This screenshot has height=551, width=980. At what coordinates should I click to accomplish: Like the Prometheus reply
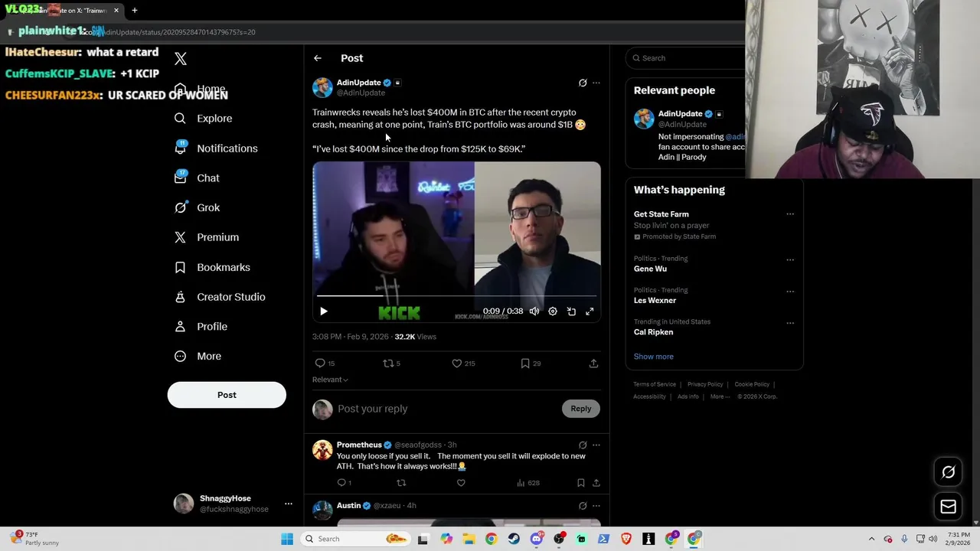[x=461, y=483]
